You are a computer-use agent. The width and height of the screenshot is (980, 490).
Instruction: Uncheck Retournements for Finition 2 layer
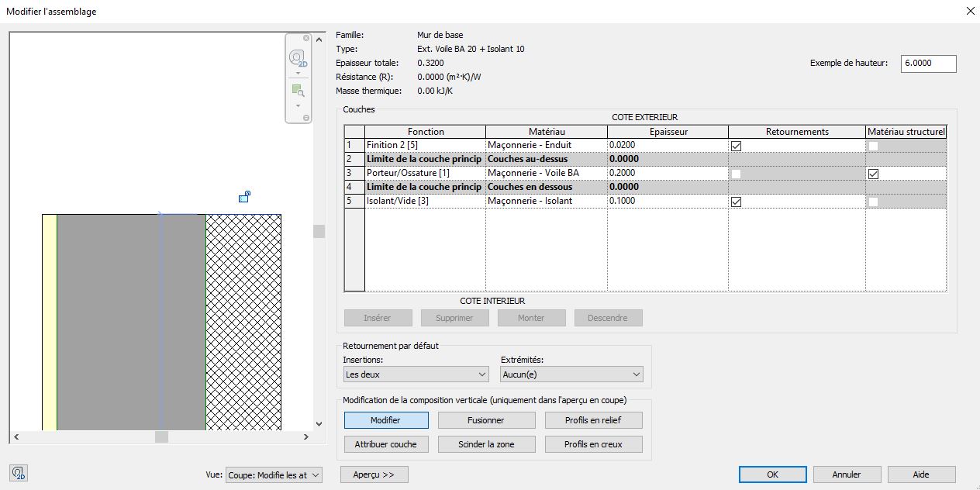point(737,146)
